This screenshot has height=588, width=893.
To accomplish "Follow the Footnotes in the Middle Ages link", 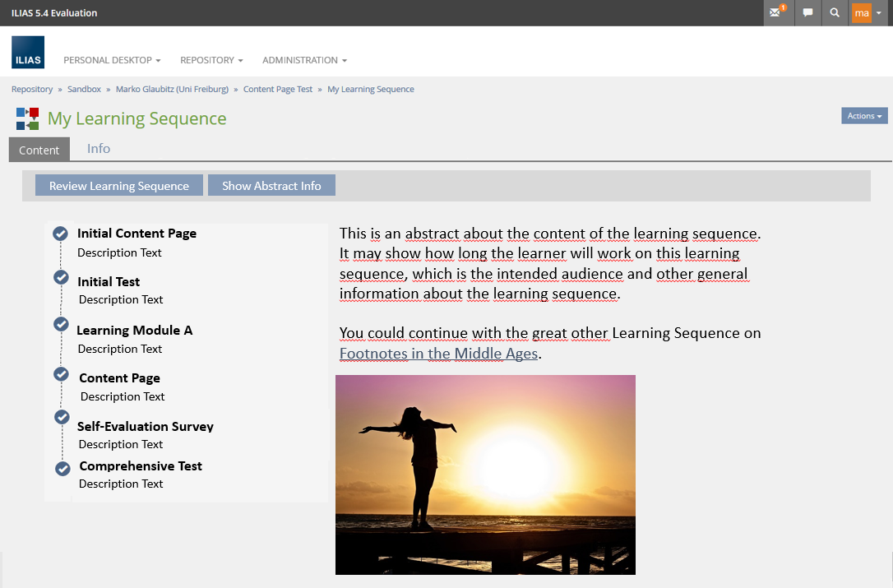I will pyautogui.click(x=439, y=354).
